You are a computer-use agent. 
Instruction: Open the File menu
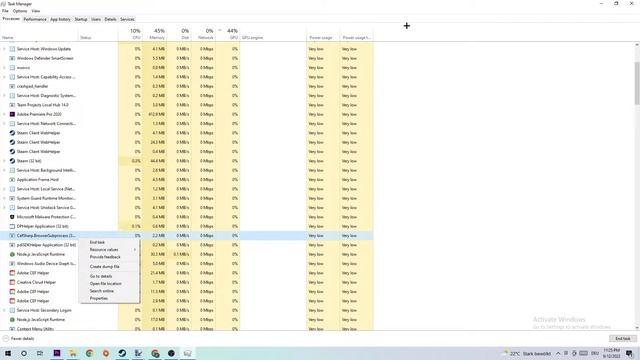point(5,11)
